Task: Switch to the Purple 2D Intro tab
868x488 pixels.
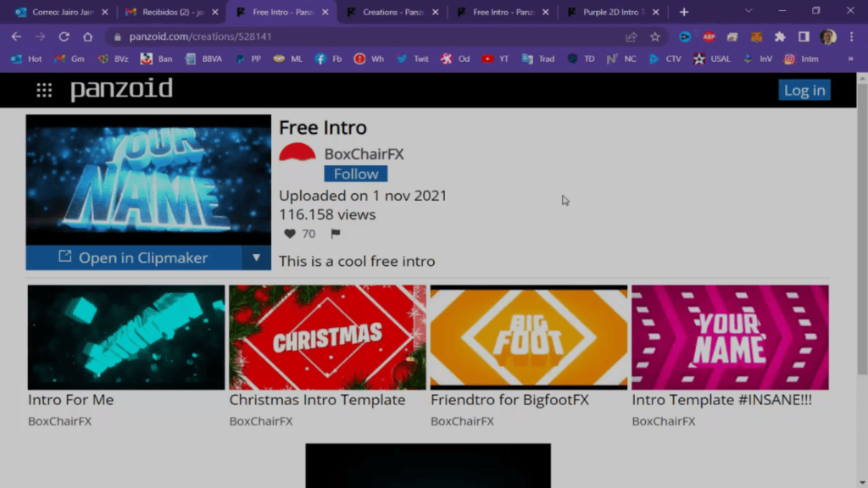Action: (615, 12)
